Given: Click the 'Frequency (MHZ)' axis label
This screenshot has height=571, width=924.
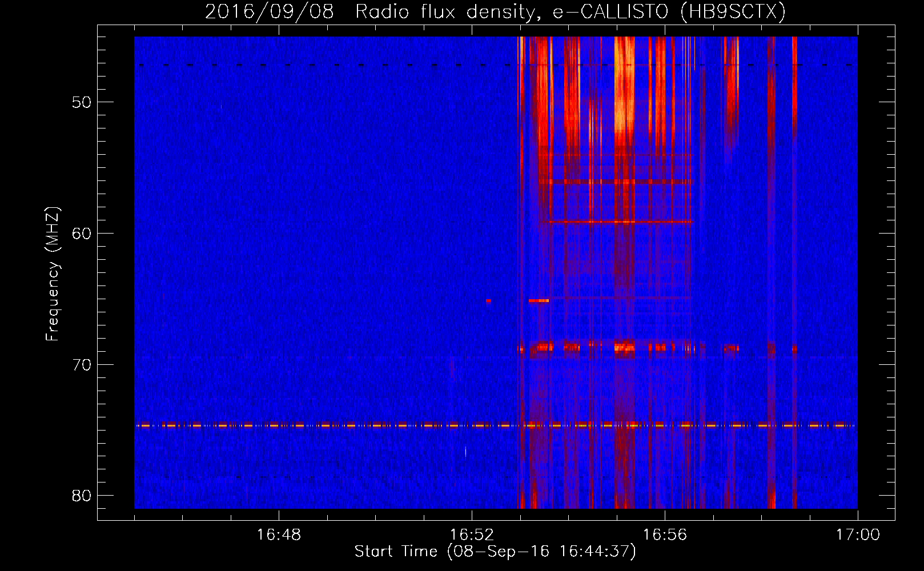Looking at the screenshot, I should [53, 274].
